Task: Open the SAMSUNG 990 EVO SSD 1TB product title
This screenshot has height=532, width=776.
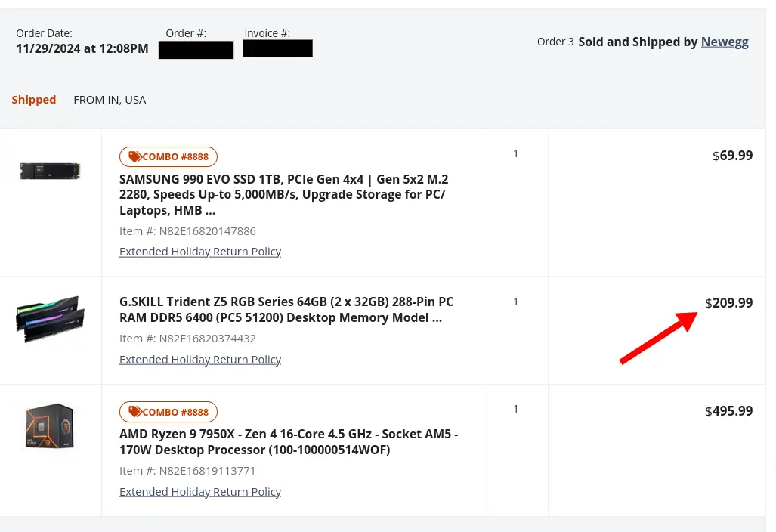Action: (x=283, y=194)
